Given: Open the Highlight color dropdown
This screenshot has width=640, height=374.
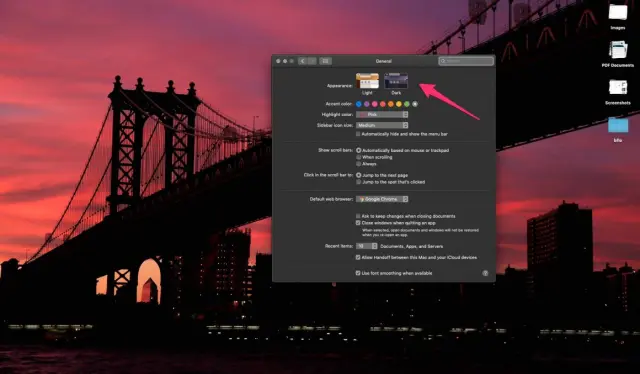Looking at the screenshot, I should [382, 115].
